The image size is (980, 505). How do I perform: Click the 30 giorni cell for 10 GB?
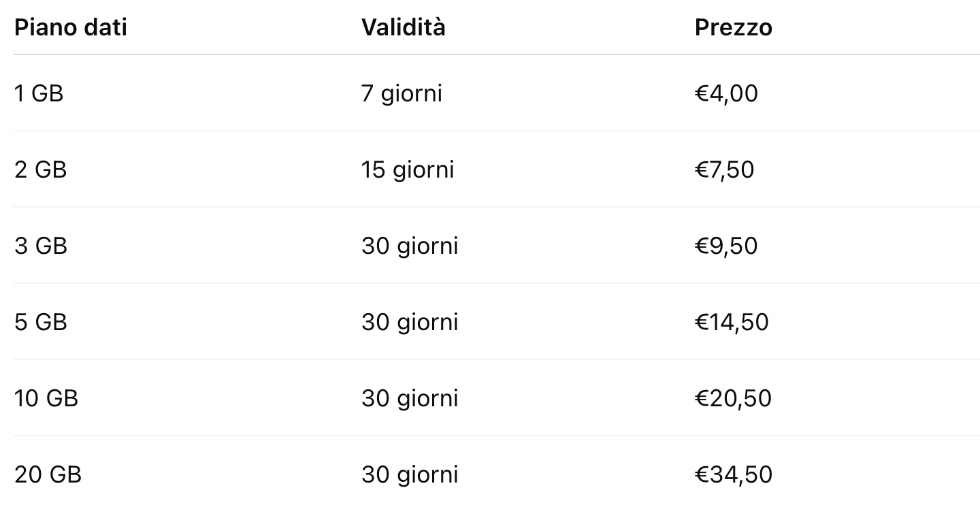[x=410, y=398]
